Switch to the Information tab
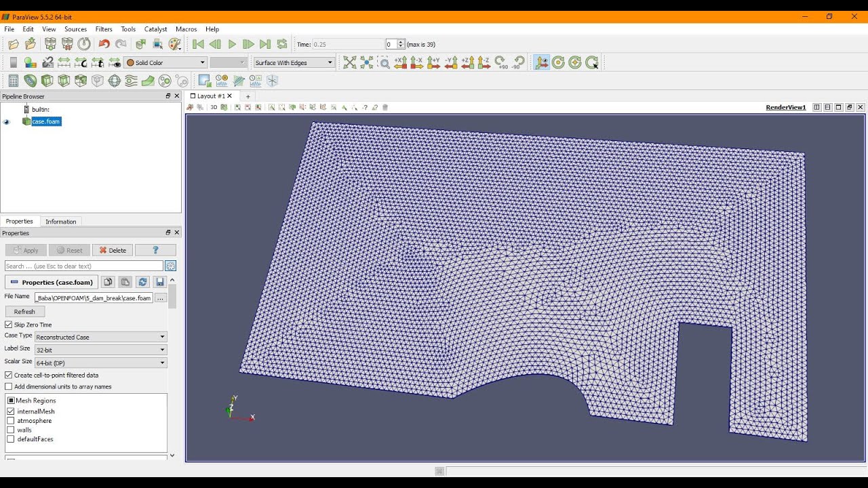 [x=61, y=222]
